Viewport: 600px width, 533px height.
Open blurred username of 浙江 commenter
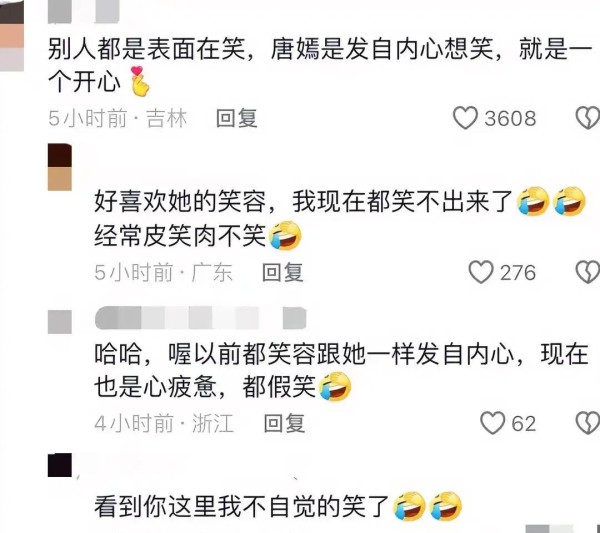(x=201, y=318)
